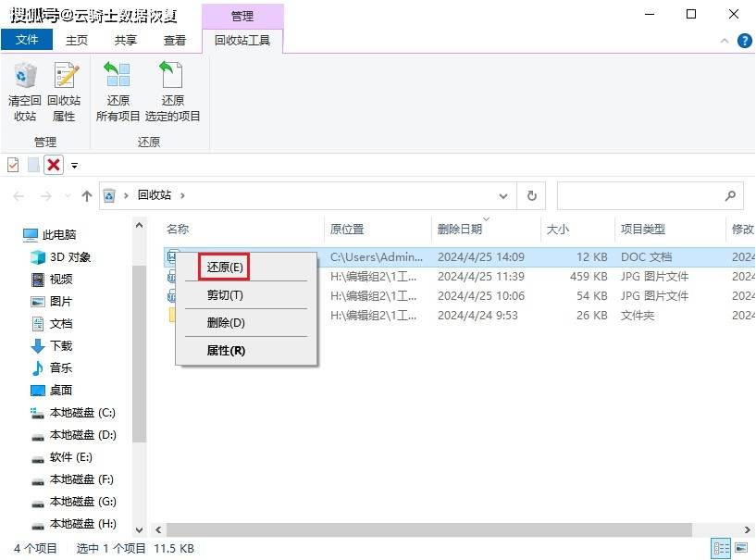Open the recent locations dropdown arrow
Screen dimensions: 756x560
point(68,196)
